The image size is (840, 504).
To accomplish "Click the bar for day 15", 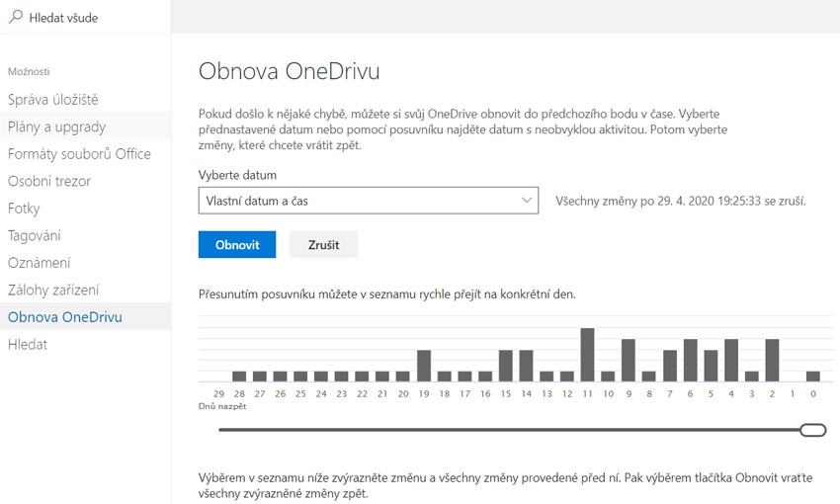I will (x=506, y=366).
